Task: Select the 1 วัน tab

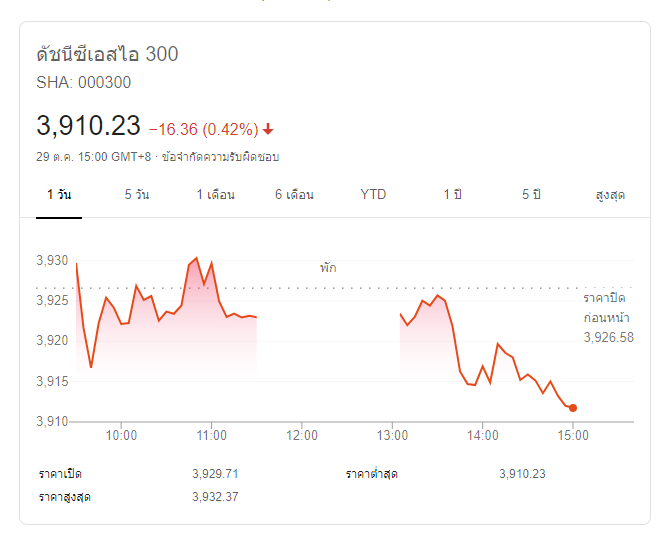Action: point(59,194)
